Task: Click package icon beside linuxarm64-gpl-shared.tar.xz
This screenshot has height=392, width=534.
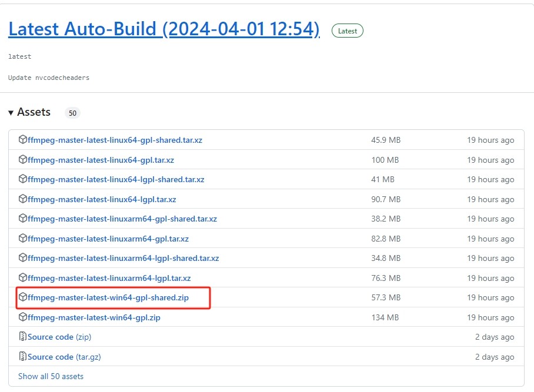Action: [x=22, y=219]
